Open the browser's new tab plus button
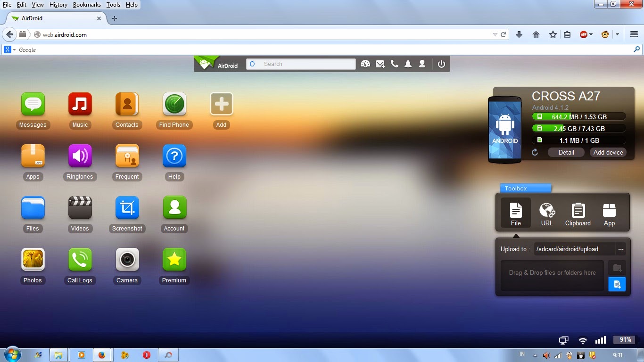 (x=114, y=18)
